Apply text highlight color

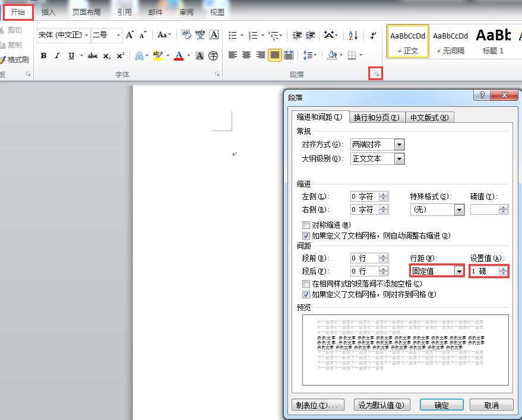[x=158, y=56]
